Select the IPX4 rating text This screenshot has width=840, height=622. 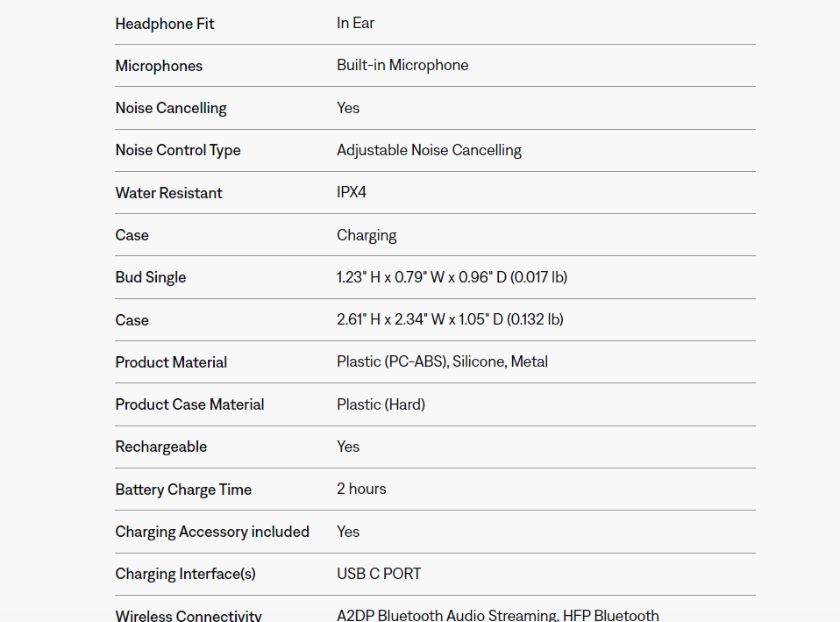(352, 192)
